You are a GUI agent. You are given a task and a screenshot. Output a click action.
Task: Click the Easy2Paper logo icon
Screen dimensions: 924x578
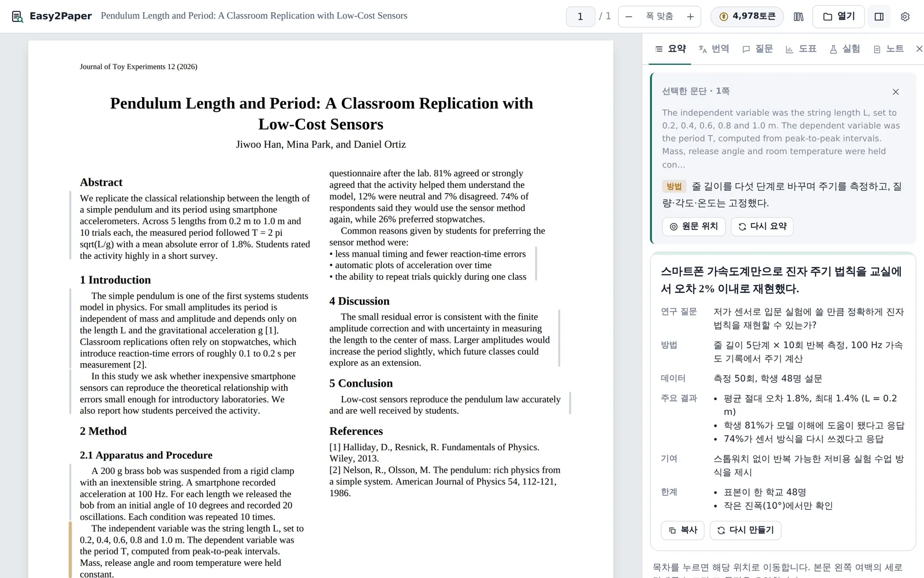point(17,16)
